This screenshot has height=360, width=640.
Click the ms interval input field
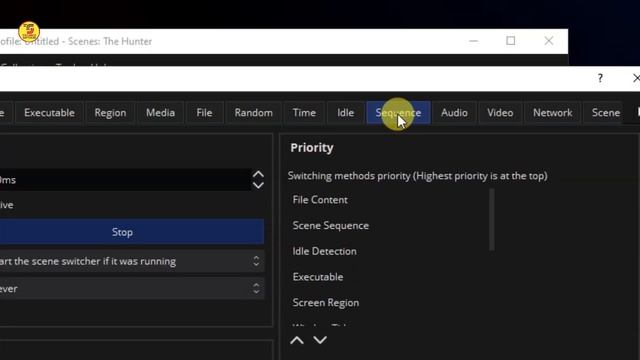(125, 180)
